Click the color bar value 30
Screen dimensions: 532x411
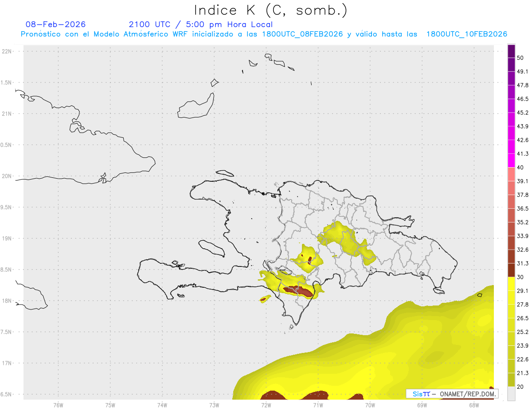[520, 277]
